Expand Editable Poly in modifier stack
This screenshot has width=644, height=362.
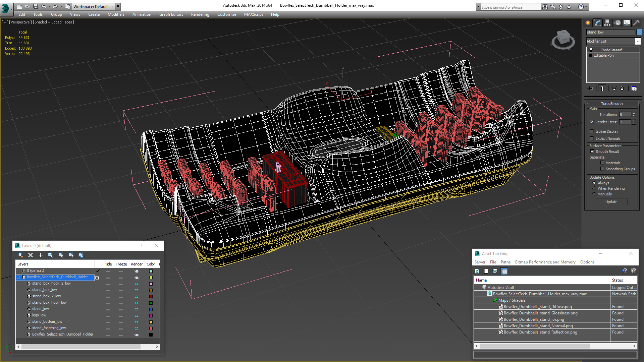click(x=590, y=55)
